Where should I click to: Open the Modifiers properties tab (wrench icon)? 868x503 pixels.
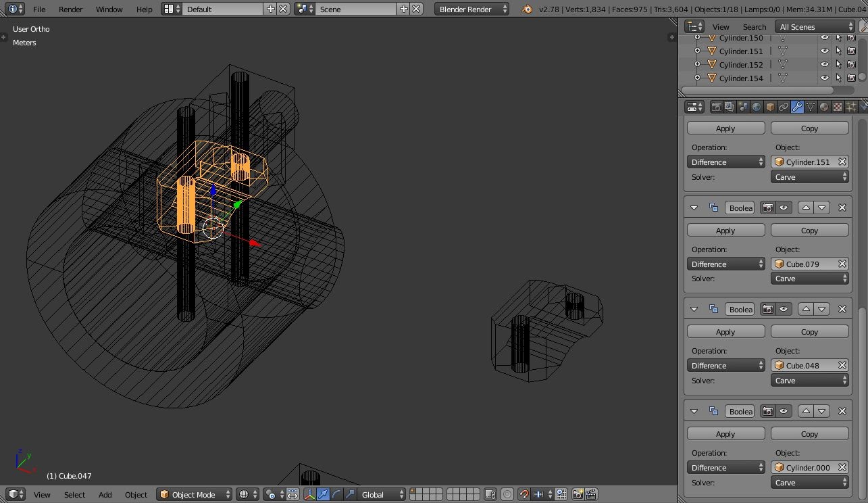click(x=797, y=107)
